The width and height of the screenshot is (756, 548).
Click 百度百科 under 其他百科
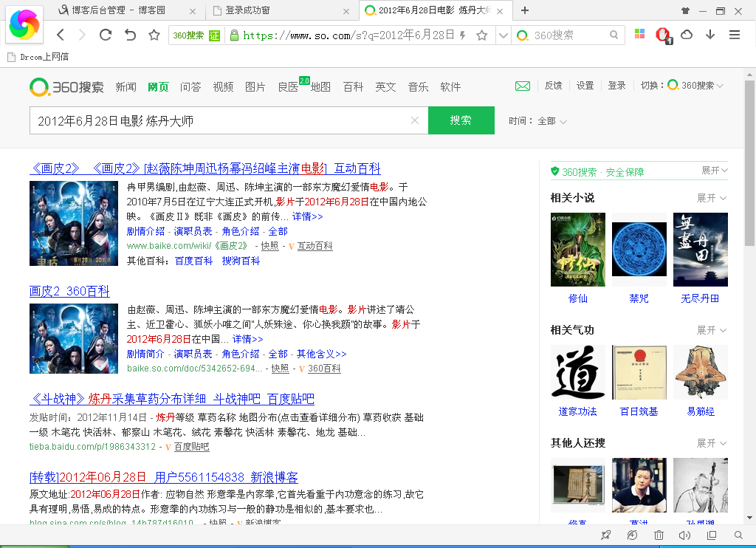tap(193, 261)
